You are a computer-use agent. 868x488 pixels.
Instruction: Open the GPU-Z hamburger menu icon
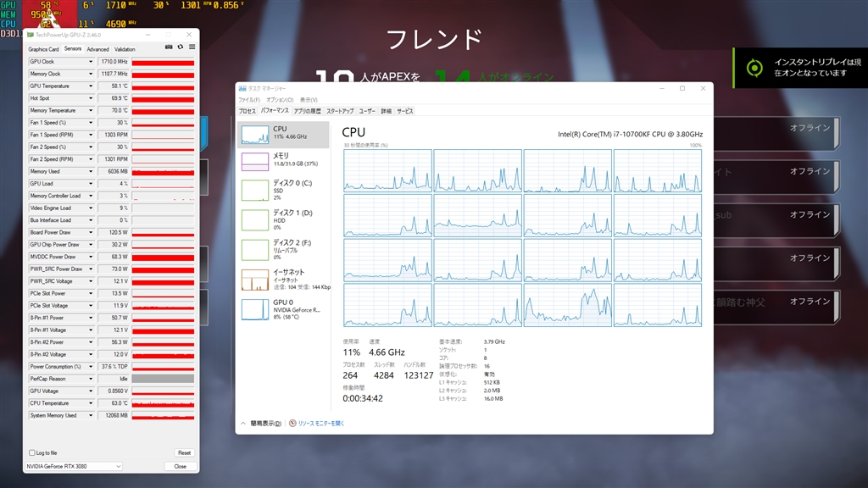point(192,47)
